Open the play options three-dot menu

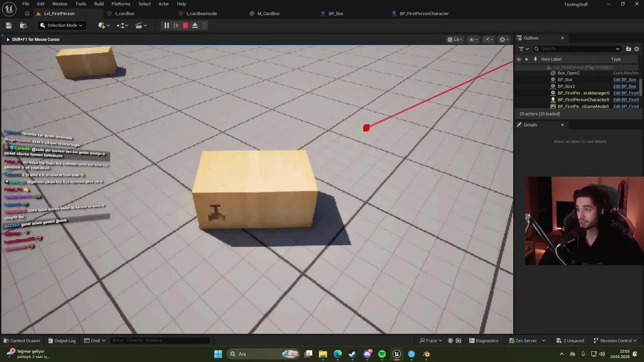click(x=204, y=25)
